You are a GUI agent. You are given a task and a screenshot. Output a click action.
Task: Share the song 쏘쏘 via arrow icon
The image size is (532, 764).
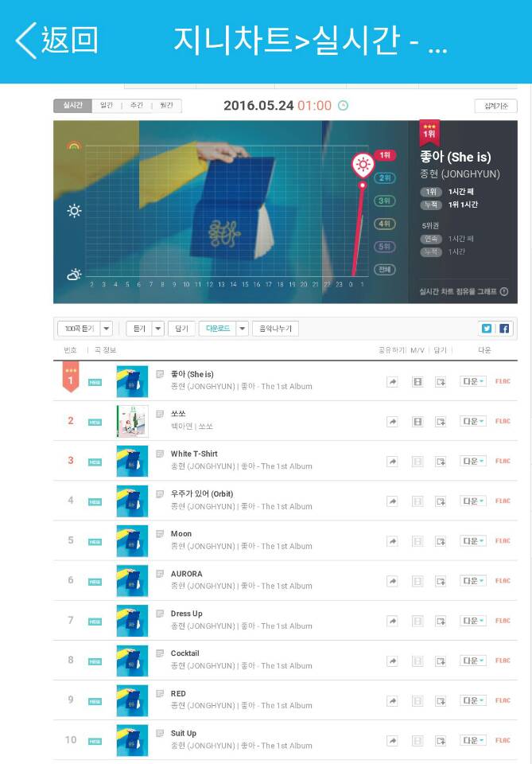click(x=392, y=422)
